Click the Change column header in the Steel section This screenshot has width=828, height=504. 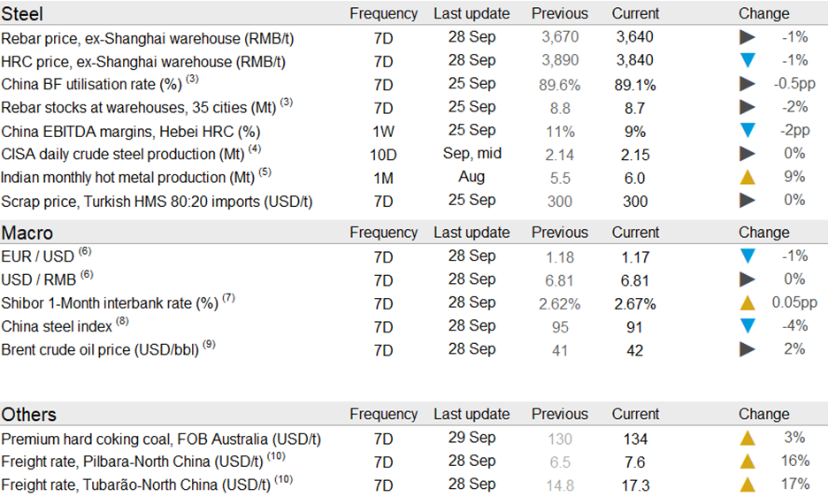[x=763, y=13]
